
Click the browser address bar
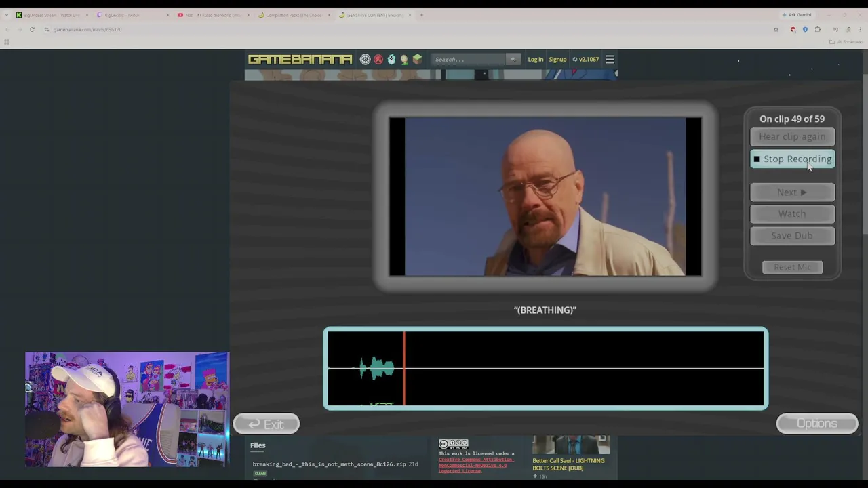pos(407,29)
